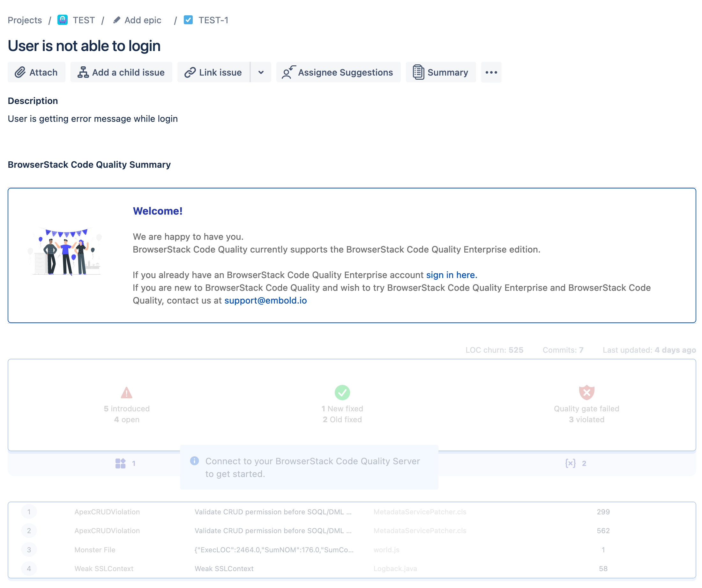Open Assignee Suggestions
The image size is (702, 588).
(x=338, y=72)
